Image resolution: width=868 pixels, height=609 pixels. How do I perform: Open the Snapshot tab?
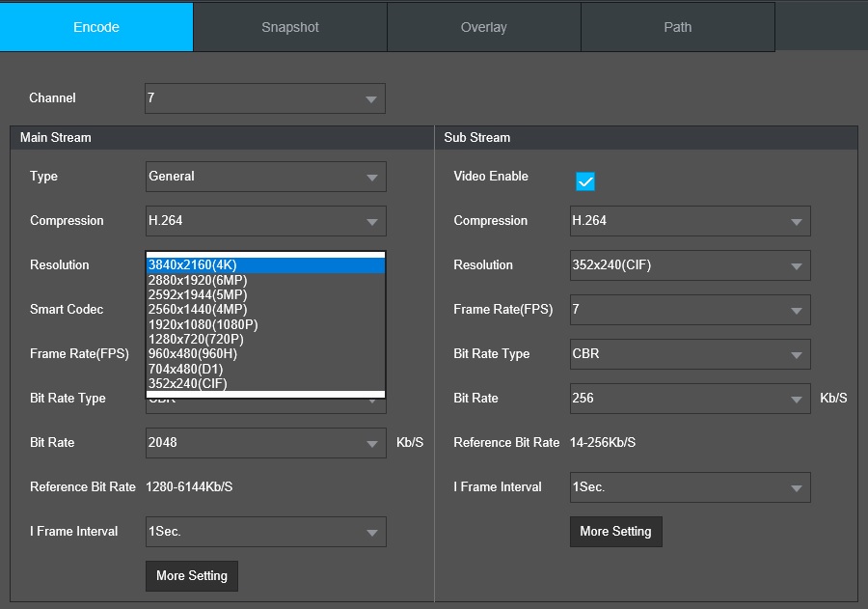(290, 27)
